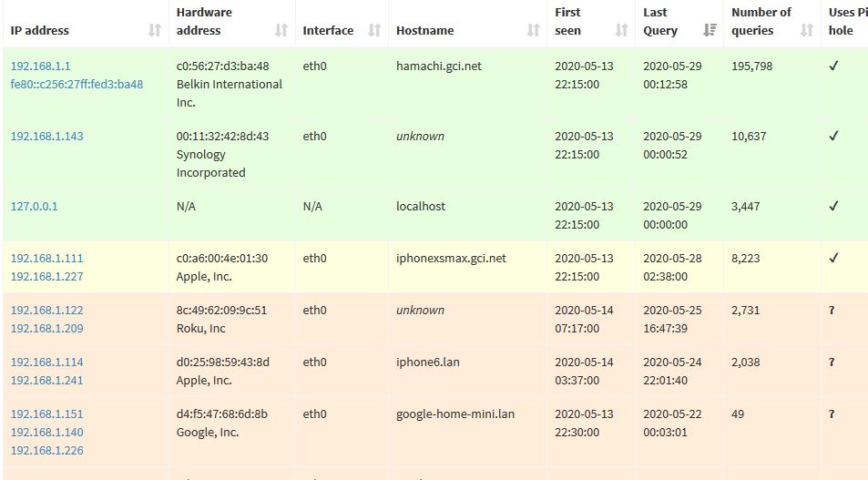Click the Hostname column sort icon
868x480 pixels.
coord(533,30)
